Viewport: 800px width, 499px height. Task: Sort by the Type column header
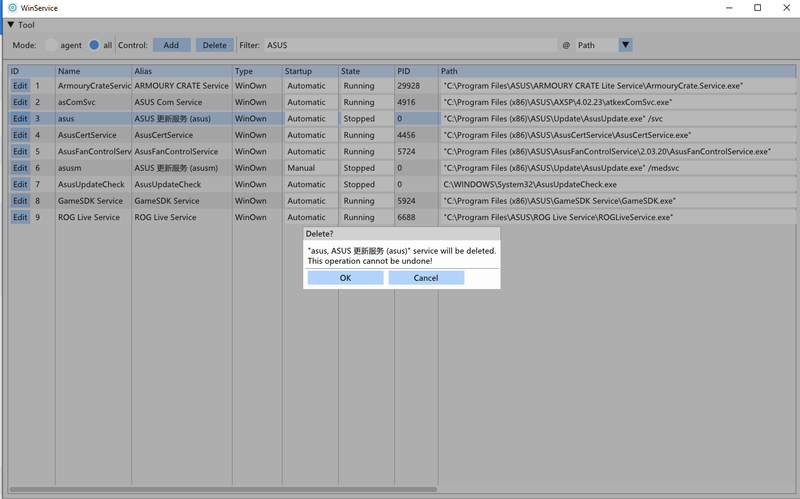(257, 71)
